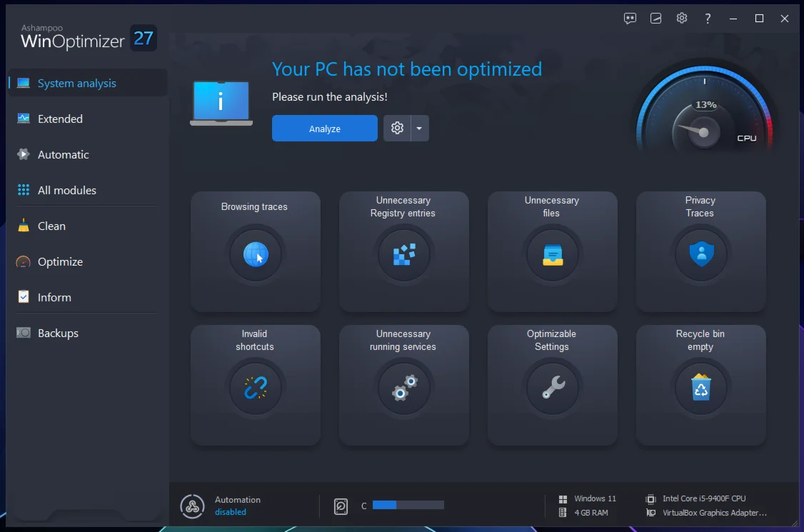Click the Clean broom icon
The image size is (804, 532).
(23, 225)
